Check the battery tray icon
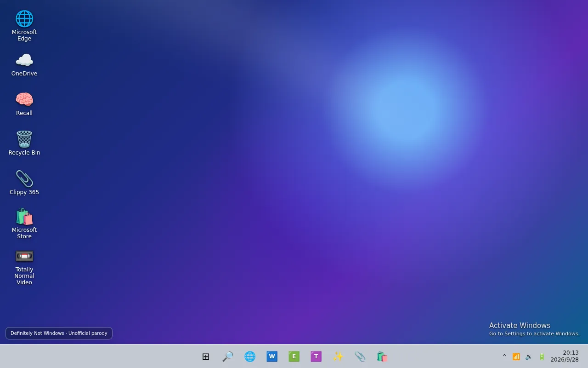Viewport: 588px width, 368px height. (542, 356)
